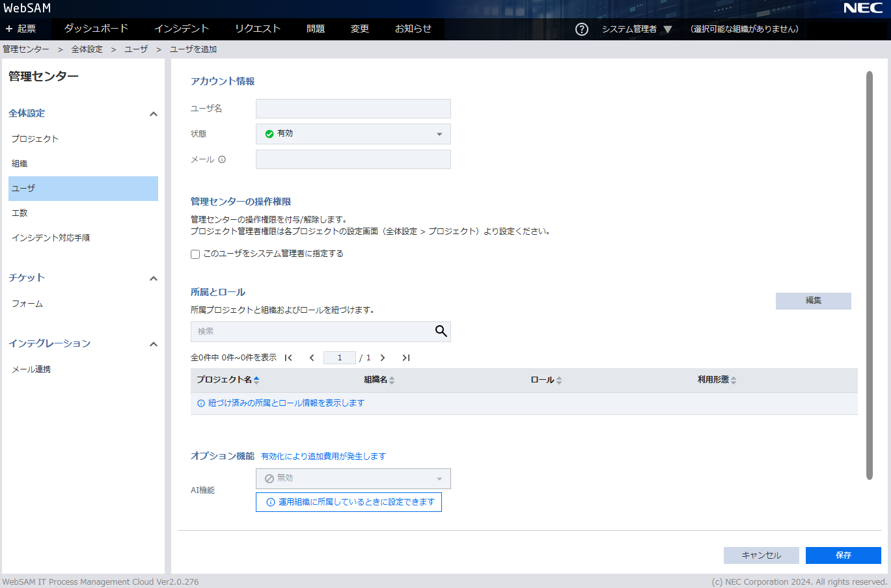
Task: Jump to last page of results
Action: [x=406, y=358]
